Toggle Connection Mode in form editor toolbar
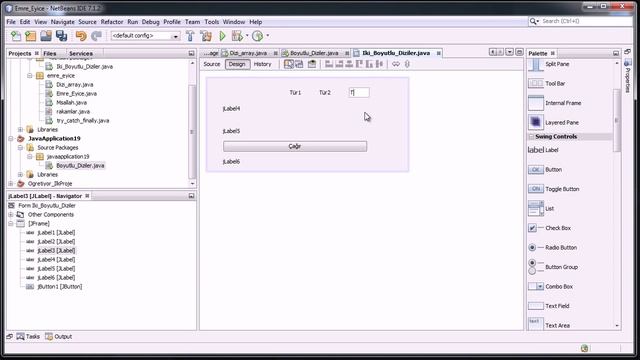 (x=299, y=64)
